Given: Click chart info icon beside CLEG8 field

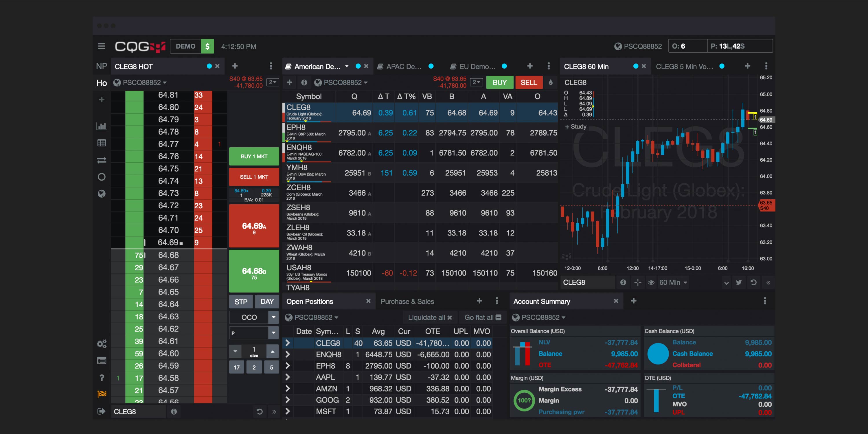Looking at the screenshot, I should point(623,282).
